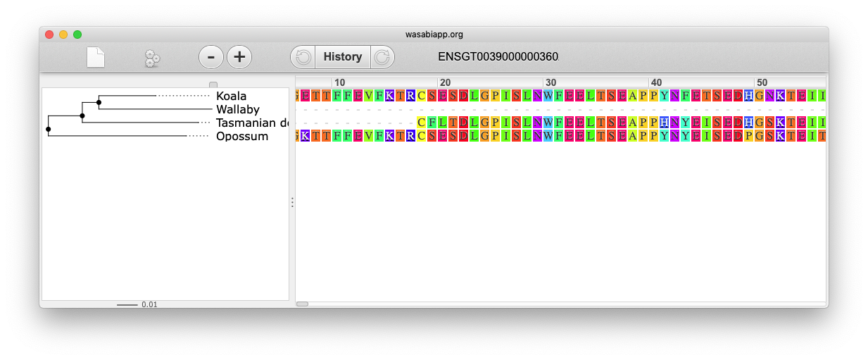Click the horizontal alignment scrollbar thumb

click(302, 304)
